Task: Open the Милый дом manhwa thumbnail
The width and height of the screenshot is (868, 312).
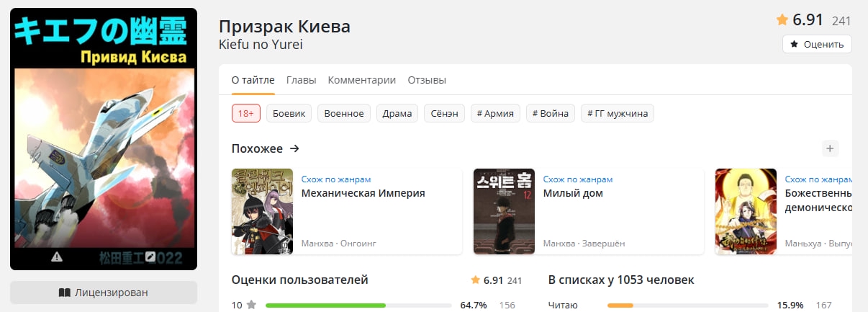Action: [504, 211]
